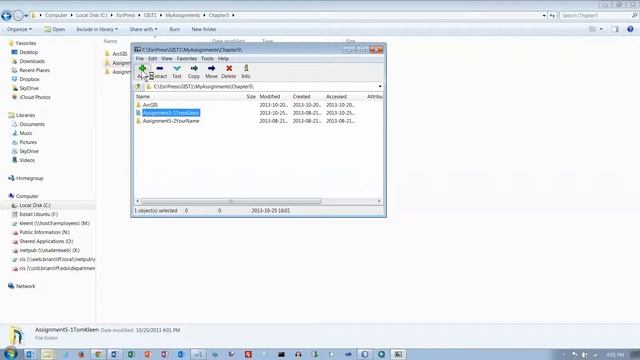The width and height of the screenshot is (640, 360).
Task: Open the Favorites menu in 7-Zip
Action: [187, 59]
